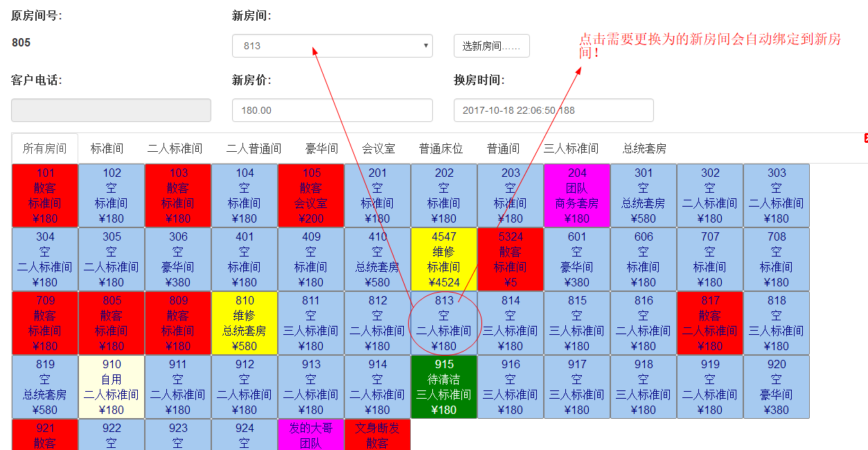Open the 二人标准间 tab

pos(175,148)
